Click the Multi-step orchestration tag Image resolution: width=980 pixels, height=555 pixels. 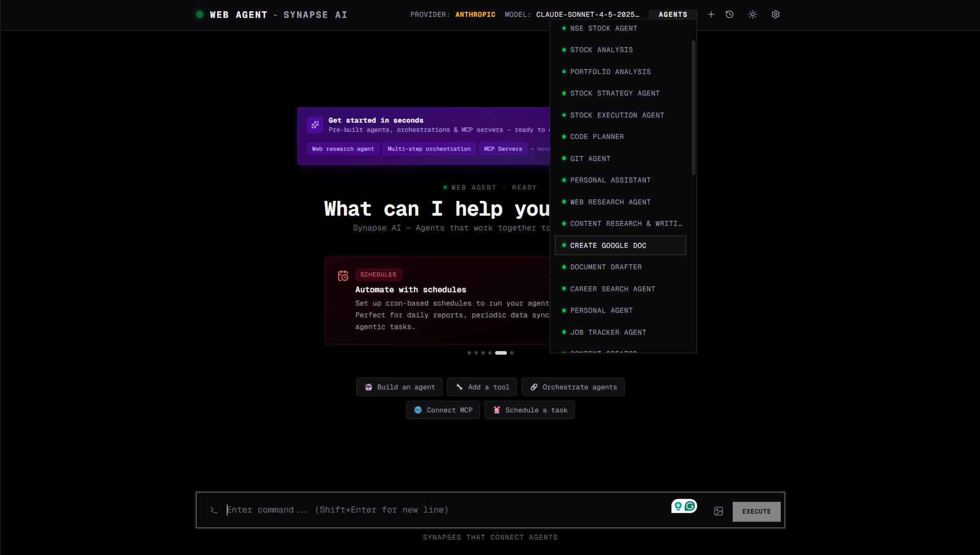(429, 149)
